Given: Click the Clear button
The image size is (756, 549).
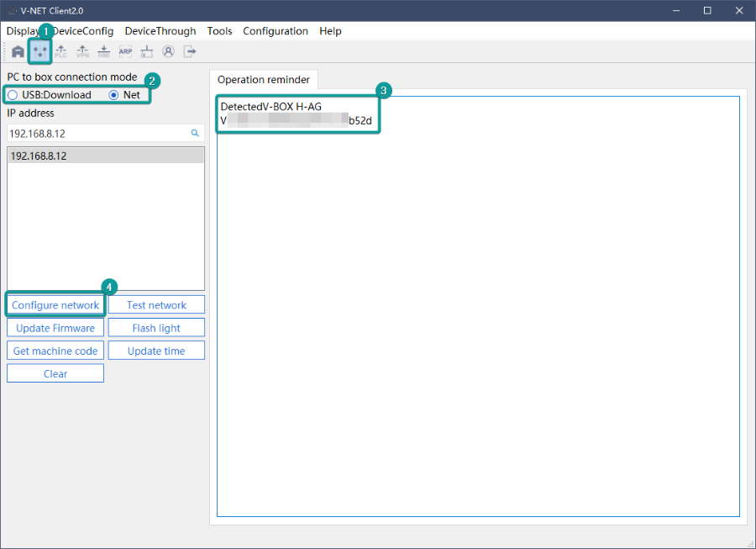Looking at the screenshot, I should (x=55, y=373).
